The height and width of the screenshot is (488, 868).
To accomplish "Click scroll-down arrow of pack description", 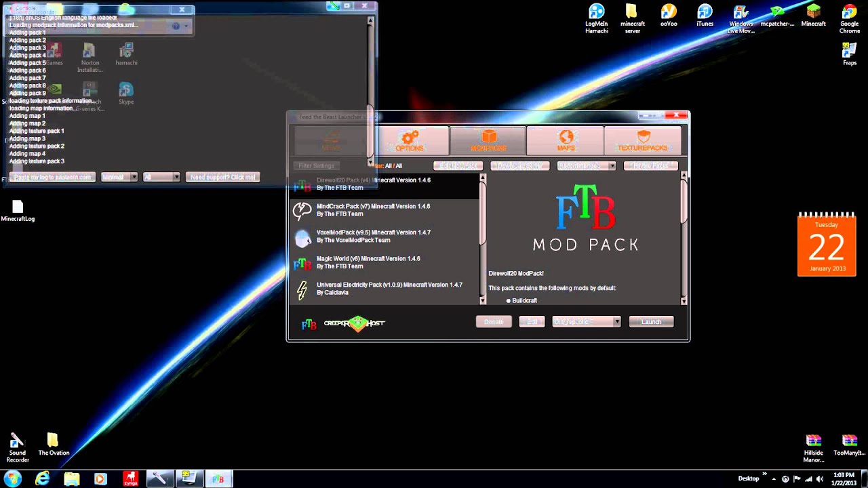I will pos(684,301).
